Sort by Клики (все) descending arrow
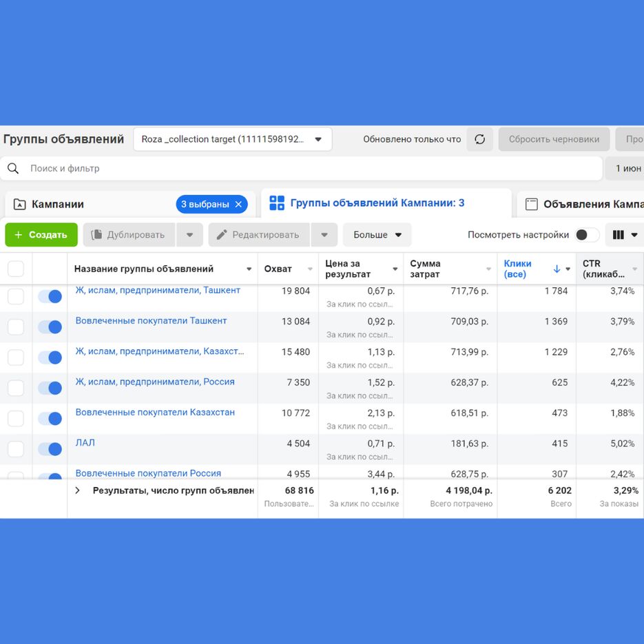The image size is (644, 644). coord(557,269)
